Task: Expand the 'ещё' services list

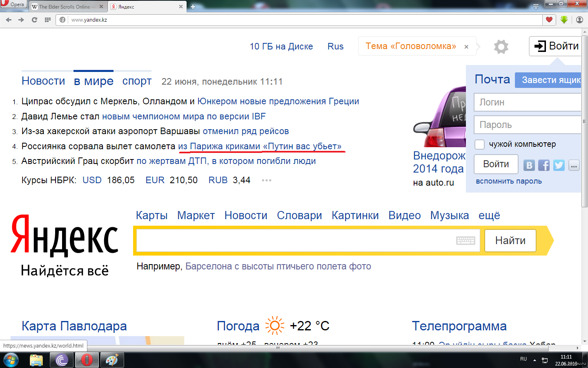Action: pyautogui.click(x=489, y=215)
